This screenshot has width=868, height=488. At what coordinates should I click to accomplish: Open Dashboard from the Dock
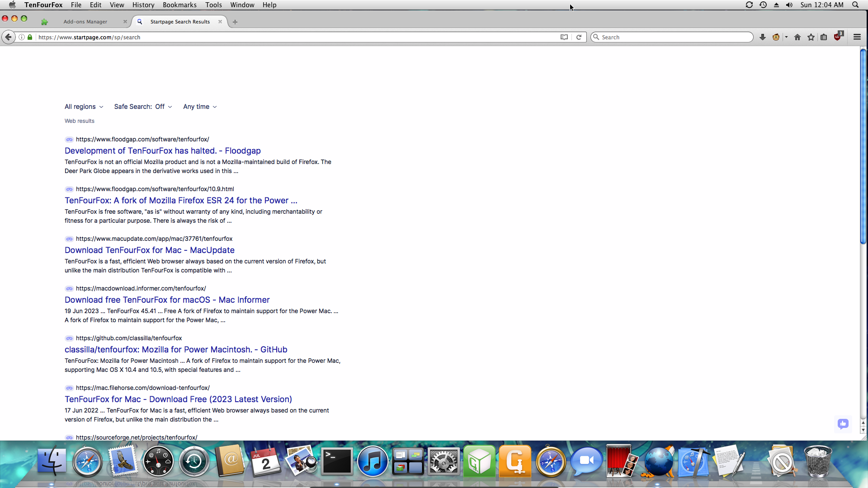[158, 461]
